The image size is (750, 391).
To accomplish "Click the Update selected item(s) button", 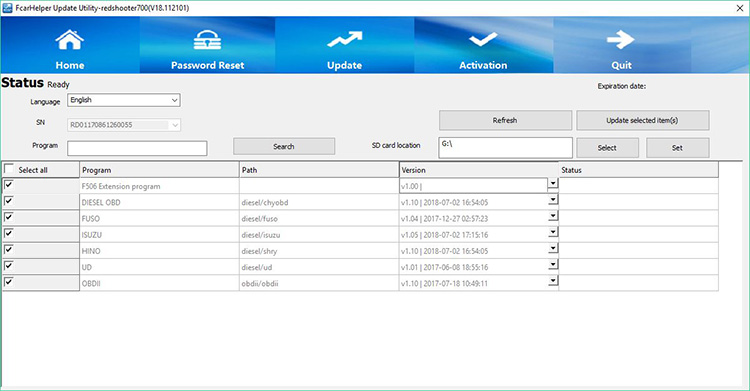I will [642, 121].
